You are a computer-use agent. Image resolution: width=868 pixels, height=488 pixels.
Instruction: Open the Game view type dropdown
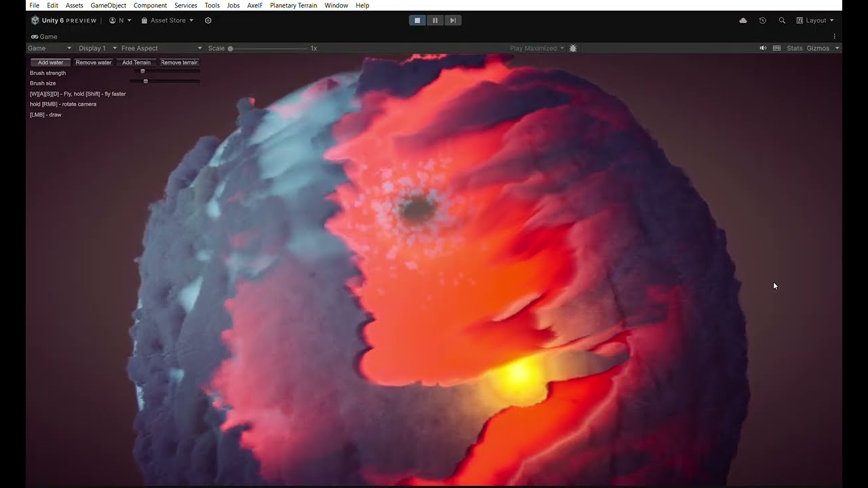tap(50, 48)
